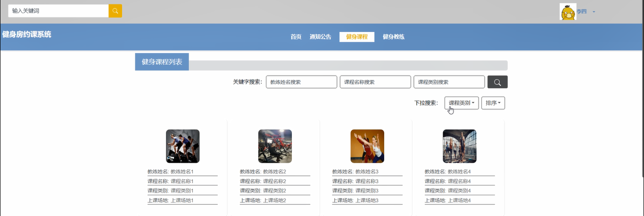The height and width of the screenshot is (216, 644).
Task: Focus the 输入关键词 search field
Action: point(58,11)
